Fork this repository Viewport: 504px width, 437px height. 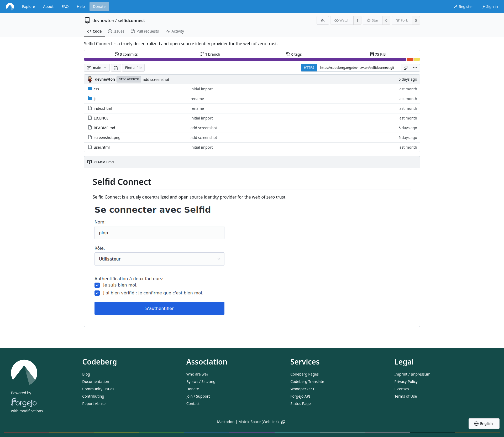pyautogui.click(x=402, y=20)
